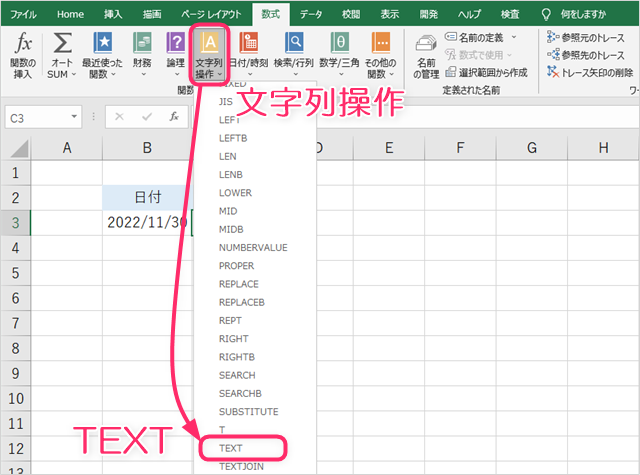Expand the 論理 dropdown chevron
The image size is (640, 475).
[x=177, y=74]
